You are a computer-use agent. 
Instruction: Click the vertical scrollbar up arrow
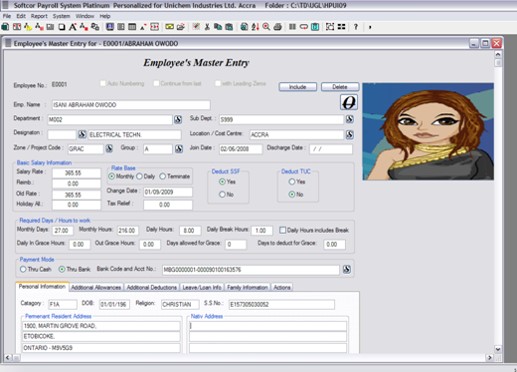tap(498, 54)
